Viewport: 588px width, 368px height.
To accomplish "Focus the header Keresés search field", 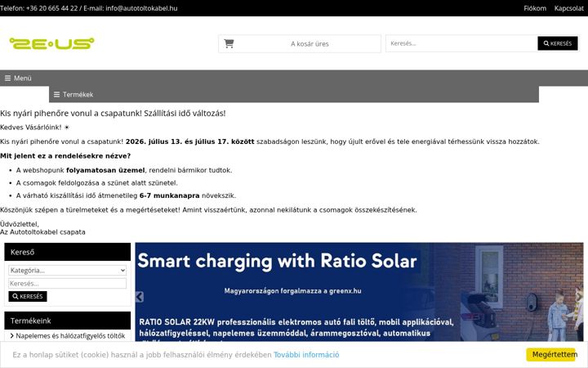I will click(461, 43).
